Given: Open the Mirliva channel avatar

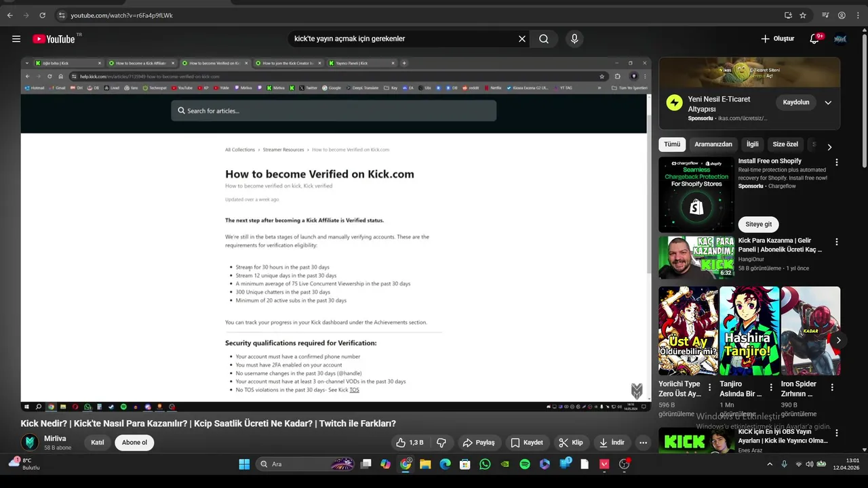Looking at the screenshot, I should (30, 443).
